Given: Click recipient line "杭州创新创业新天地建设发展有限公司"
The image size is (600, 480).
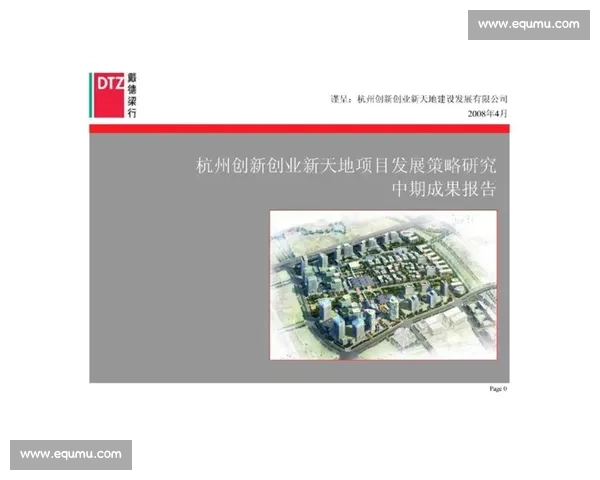Looking at the screenshot, I should pyautogui.click(x=432, y=99).
